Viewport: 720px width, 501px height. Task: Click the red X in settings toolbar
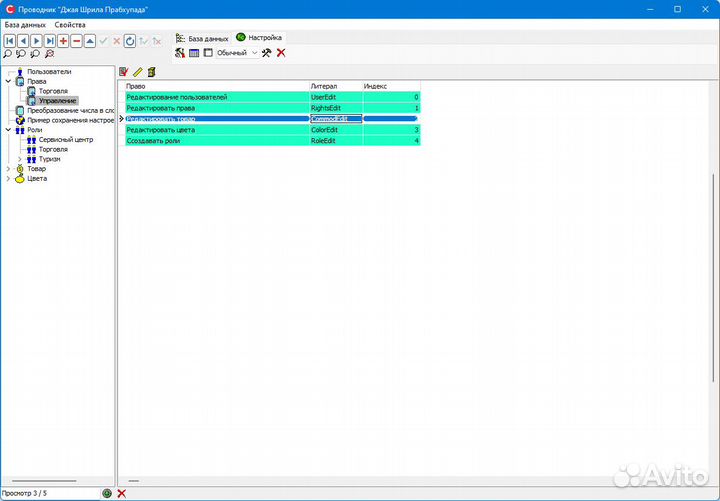pyautogui.click(x=281, y=53)
